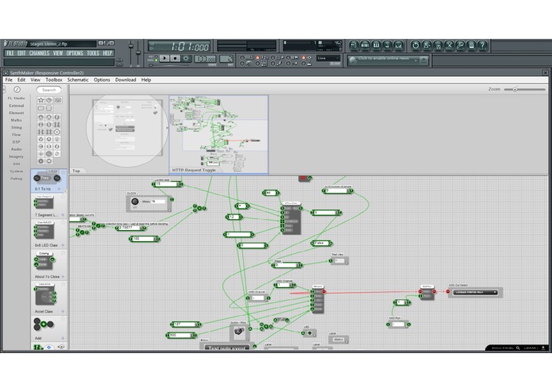The width and height of the screenshot is (552, 392).
Task: Click the FL Studio play button
Action: tap(164, 59)
